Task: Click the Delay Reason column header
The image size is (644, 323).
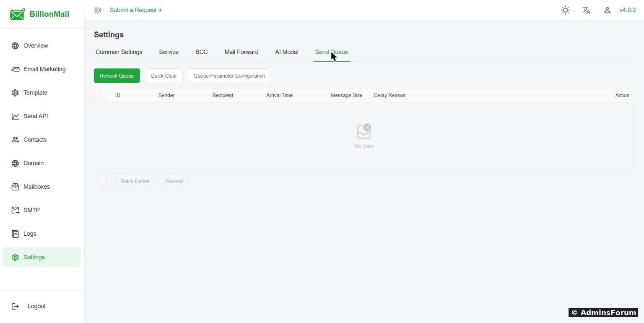Action: (x=390, y=95)
